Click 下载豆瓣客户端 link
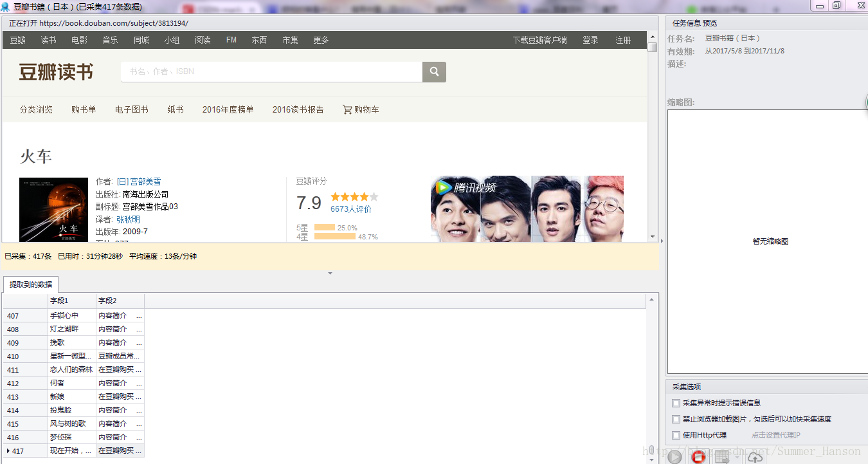 (x=539, y=40)
